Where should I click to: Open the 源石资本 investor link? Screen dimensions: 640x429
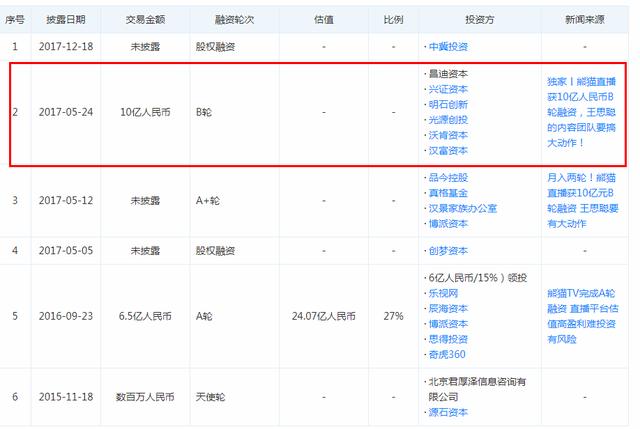tap(448, 412)
